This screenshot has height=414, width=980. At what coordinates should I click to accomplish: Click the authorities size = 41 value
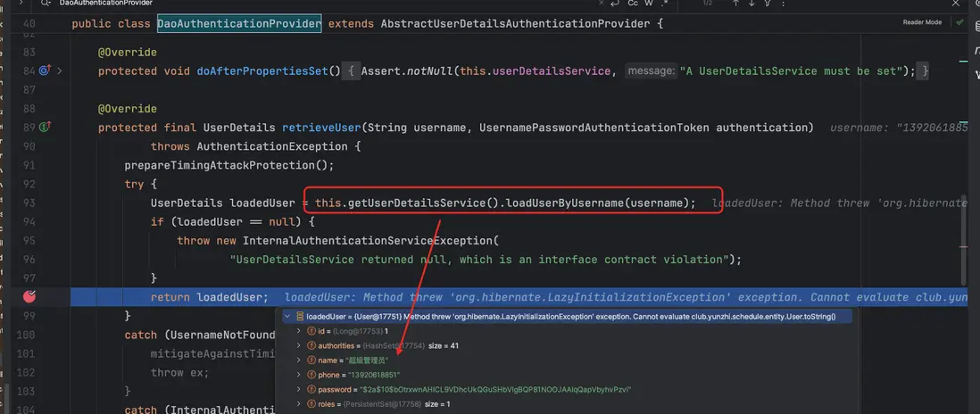pos(443,345)
